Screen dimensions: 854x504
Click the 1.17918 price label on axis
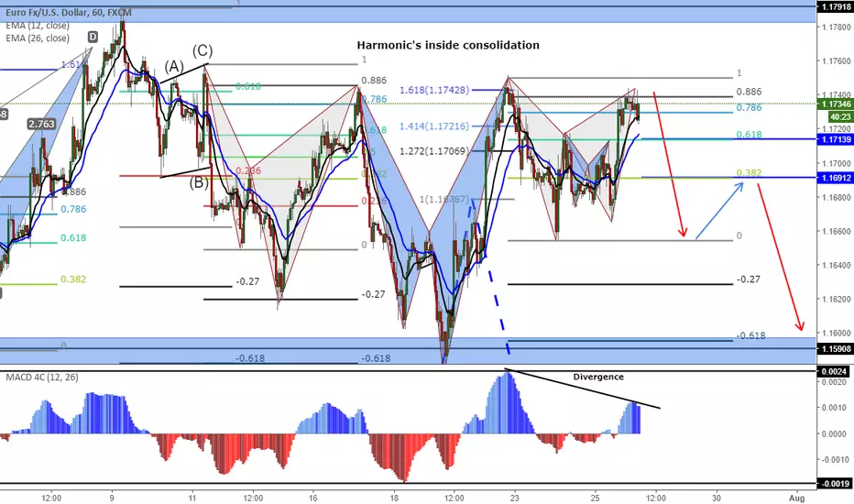836,7
